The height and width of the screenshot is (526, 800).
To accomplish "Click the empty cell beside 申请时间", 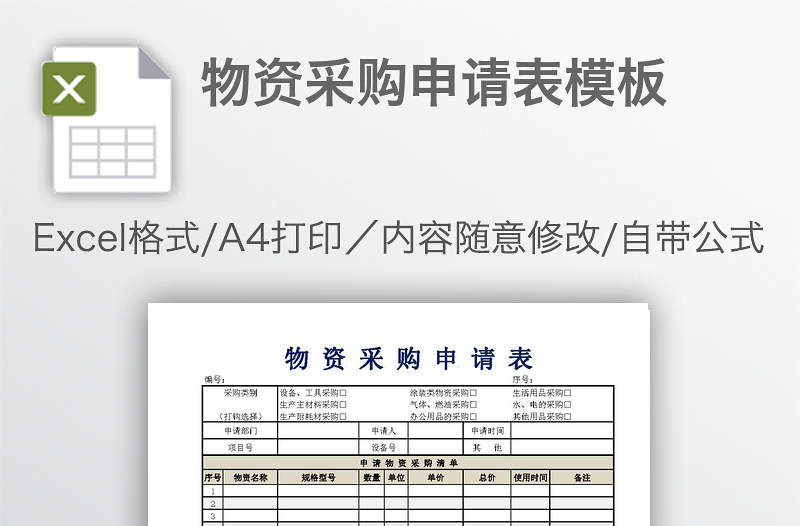I will (x=562, y=431).
